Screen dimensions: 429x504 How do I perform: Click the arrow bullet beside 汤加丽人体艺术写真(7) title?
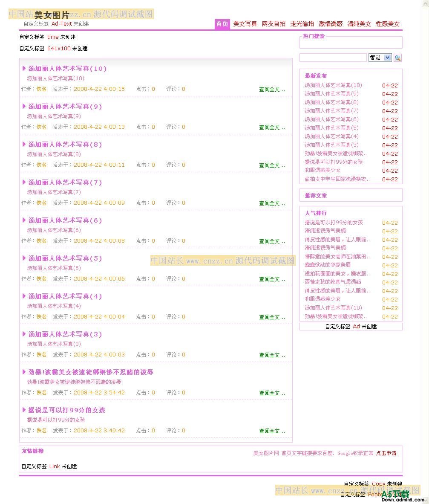[x=24, y=182]
